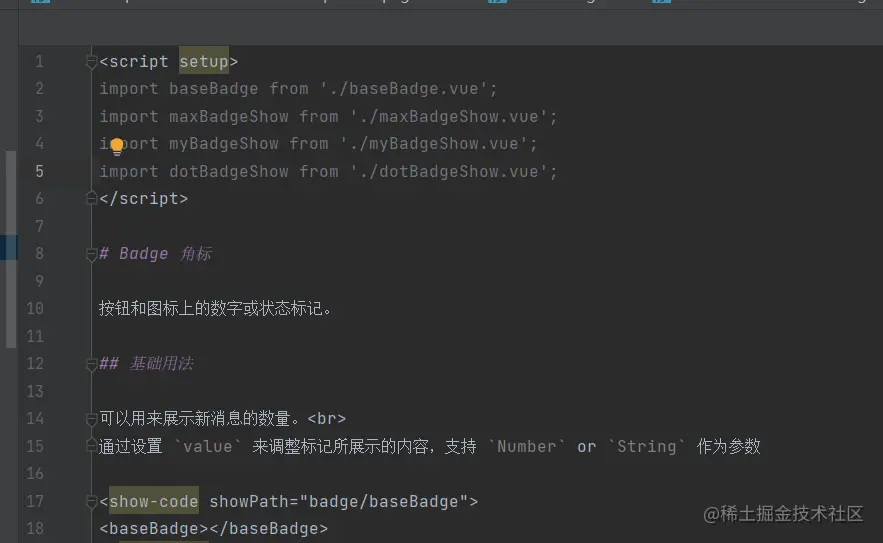This screenshot has width=883, height=543.
Task: Click the highlighted 'setup' attribute on line 1
Action: [204, 61]
